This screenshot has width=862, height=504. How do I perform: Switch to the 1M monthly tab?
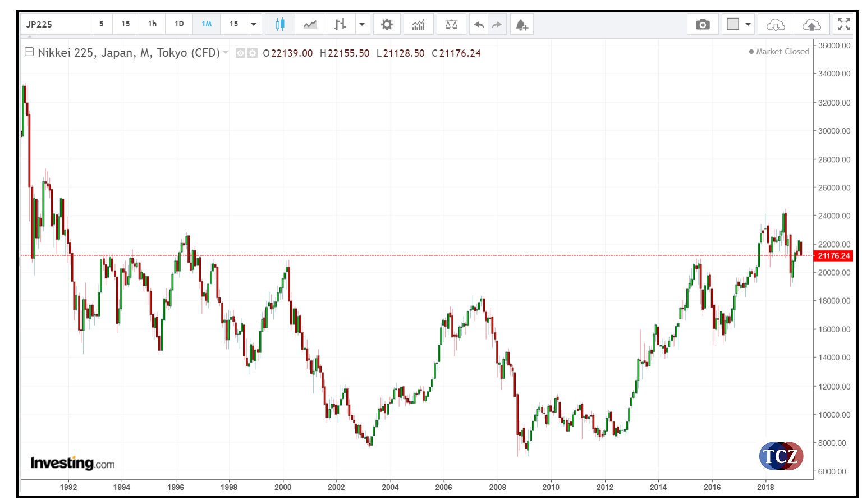coord(207,24)
